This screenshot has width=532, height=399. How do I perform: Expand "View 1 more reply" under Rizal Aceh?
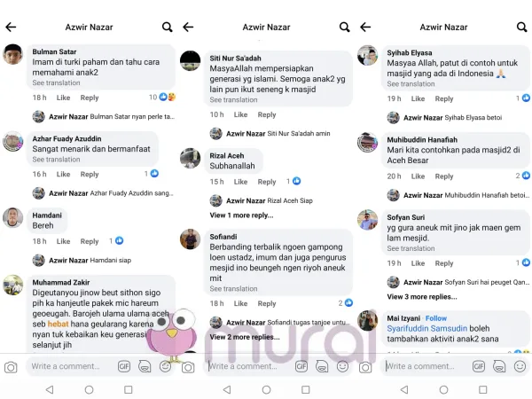pyautogui.click(x=241, y=215)
